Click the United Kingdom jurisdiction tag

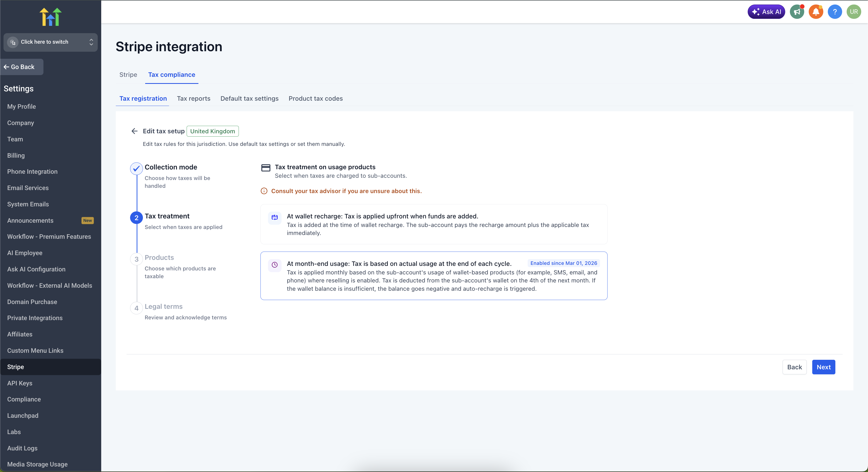click(212, 131)
